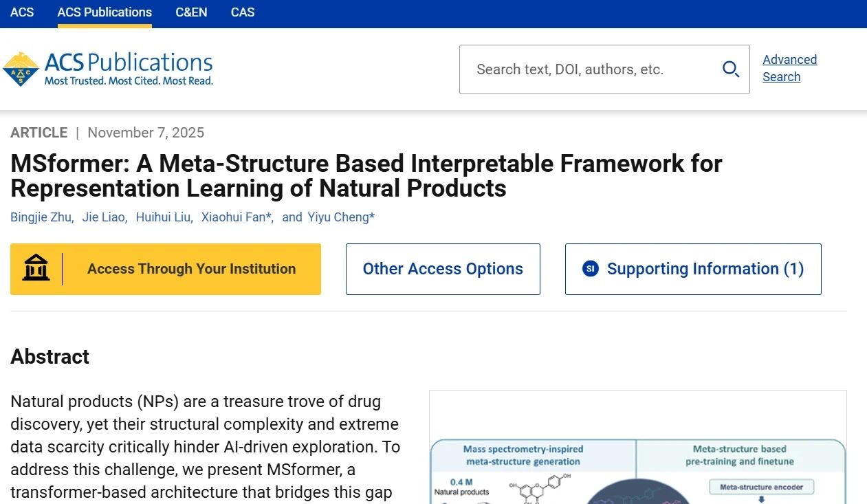
Task: Click the institution building icon
Action: click(x=36, y=269)
